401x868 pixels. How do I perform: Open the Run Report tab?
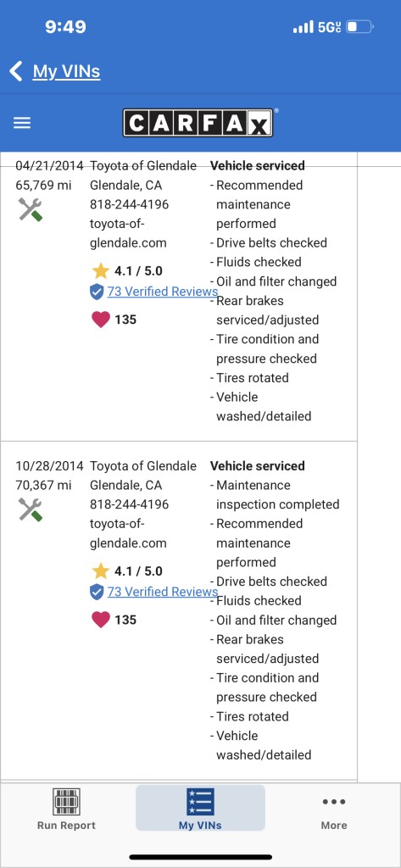pos(66,809)
